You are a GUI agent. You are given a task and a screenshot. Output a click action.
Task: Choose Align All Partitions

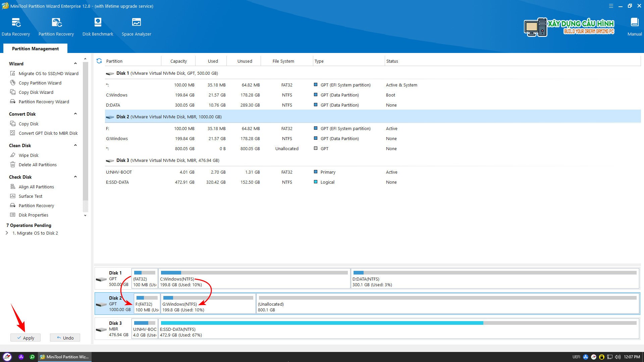pyautogui.click(x=32, y=187)
